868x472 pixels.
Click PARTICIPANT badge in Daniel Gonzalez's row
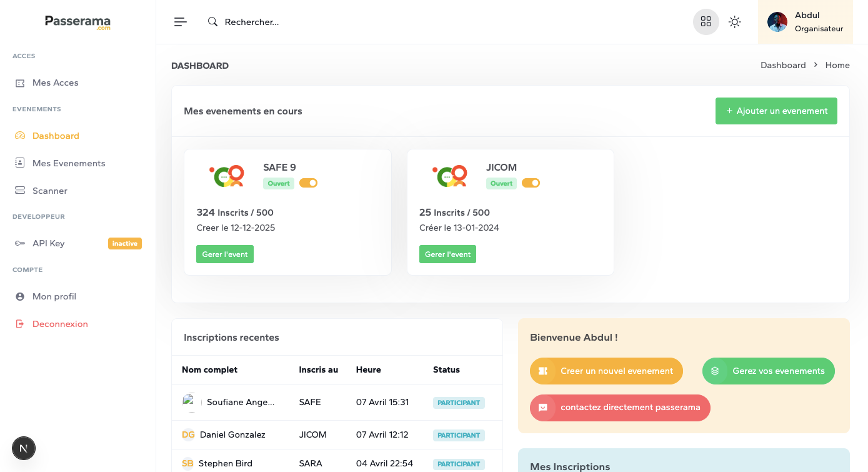pyautogui.click(x=459, y=435)
